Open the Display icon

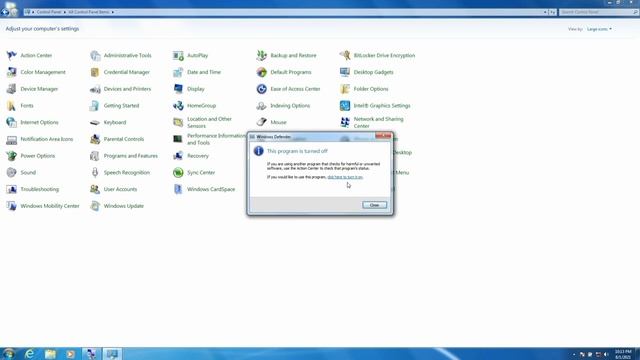coord(178,89)
